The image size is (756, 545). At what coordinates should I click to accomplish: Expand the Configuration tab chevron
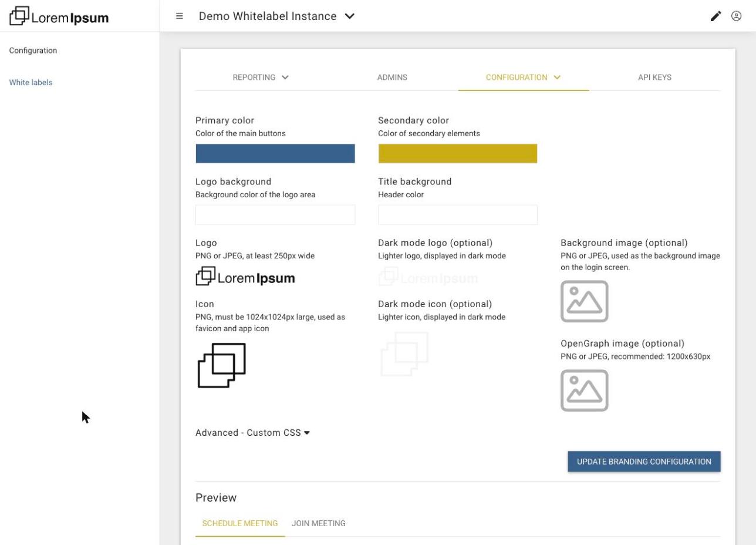click(557, 78)
